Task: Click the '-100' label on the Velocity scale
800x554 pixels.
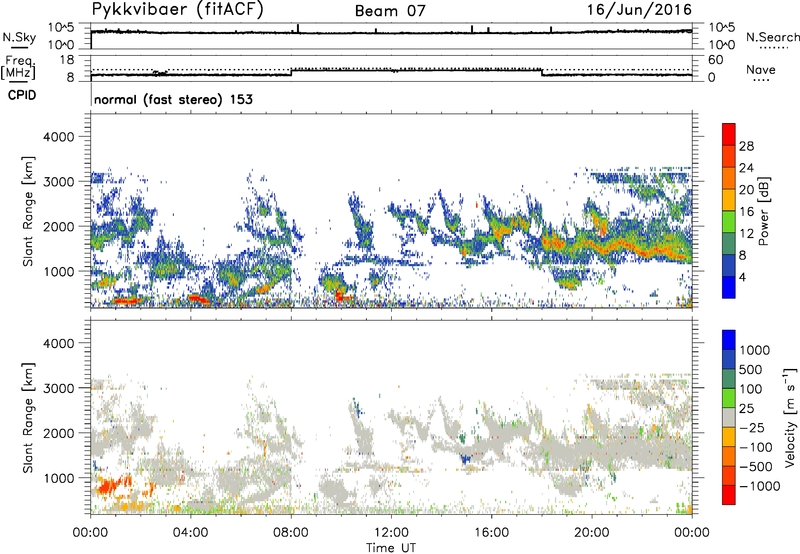Action: (756, 447)
